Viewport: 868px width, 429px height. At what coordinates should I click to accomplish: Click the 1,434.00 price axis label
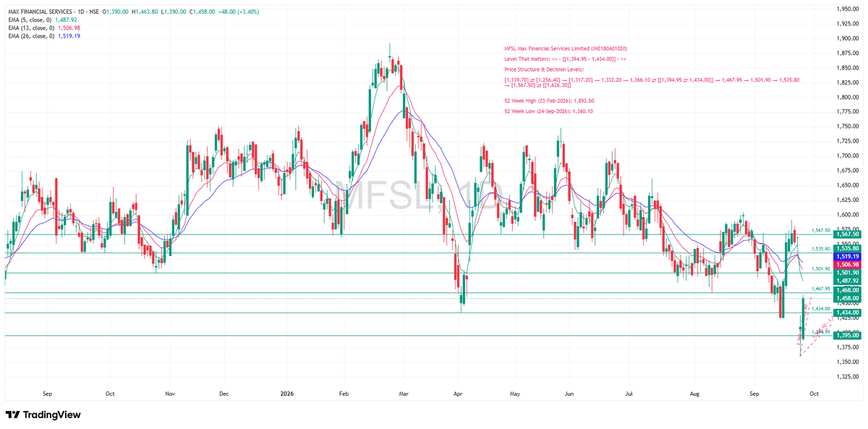[x=847, y=313]
